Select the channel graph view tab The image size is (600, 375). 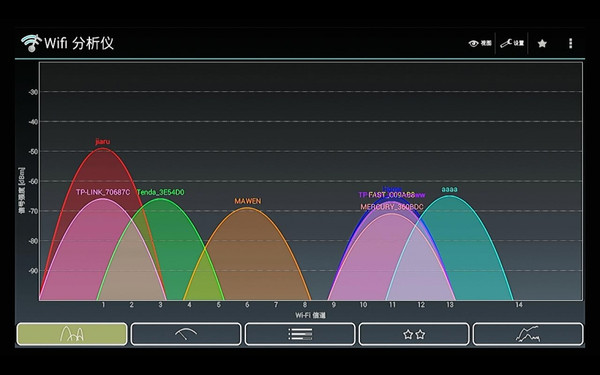(72, 334)
